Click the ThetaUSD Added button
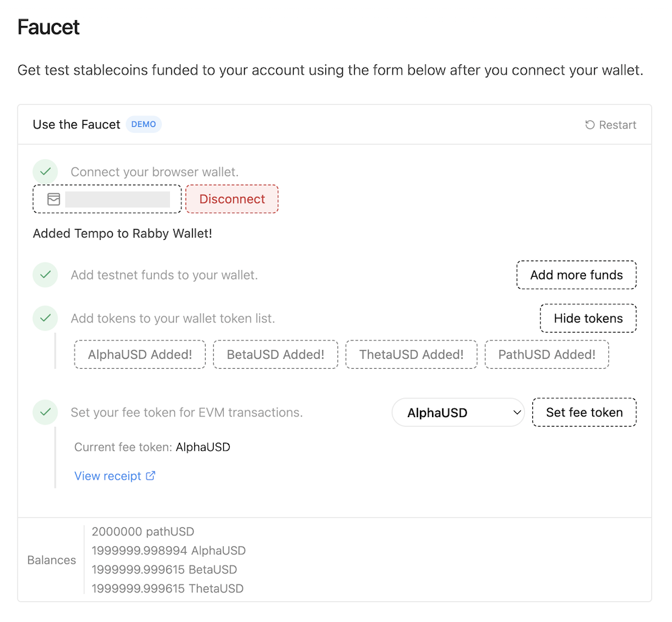This screenshot has height=622, width=672. (x=411, y=354)
